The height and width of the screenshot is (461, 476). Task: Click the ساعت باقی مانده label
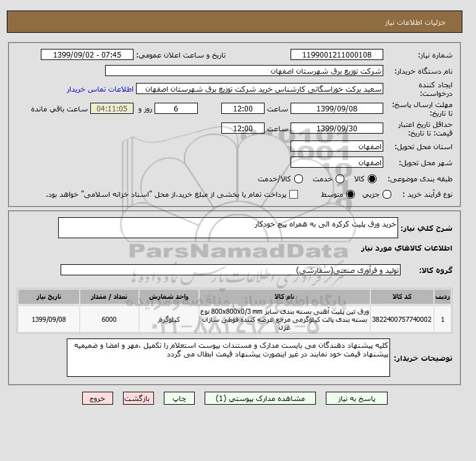coord(59,109)
